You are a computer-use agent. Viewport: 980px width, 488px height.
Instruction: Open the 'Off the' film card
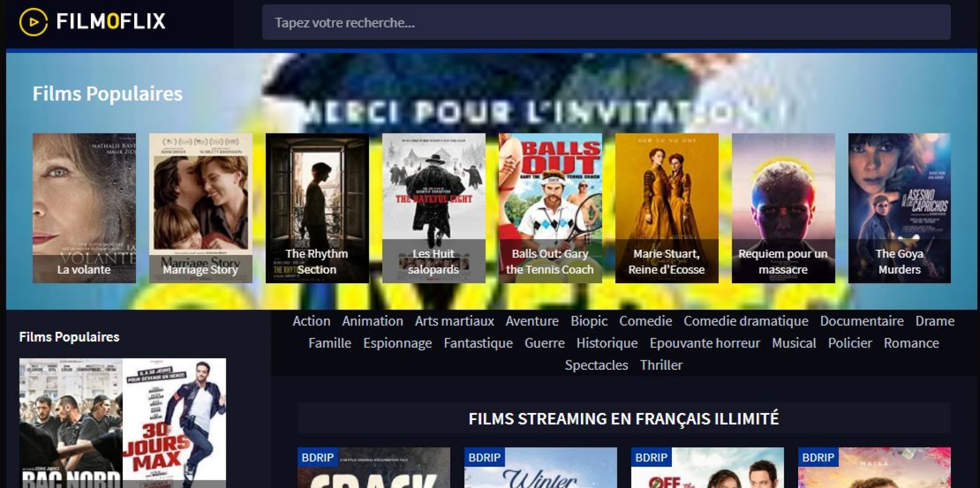(x=707, y=468)
